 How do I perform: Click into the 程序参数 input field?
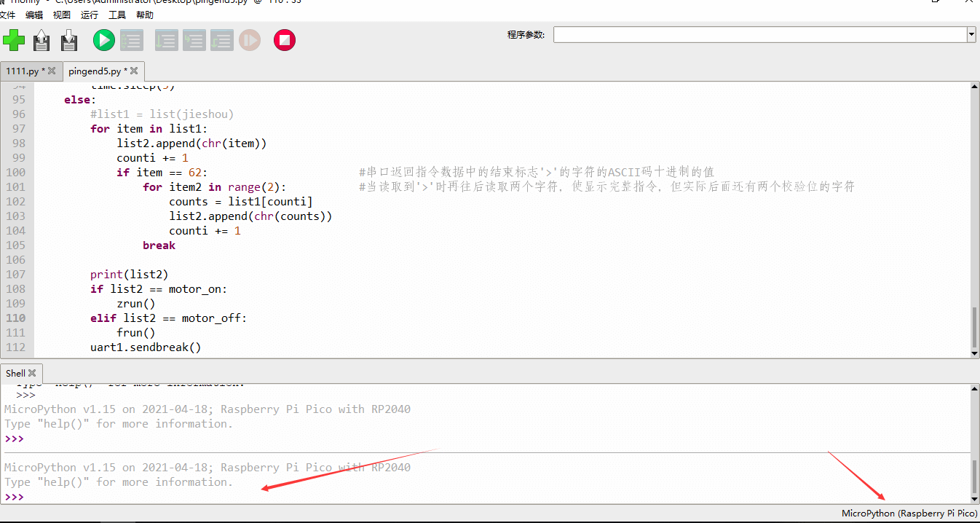(x=759, y=34)
